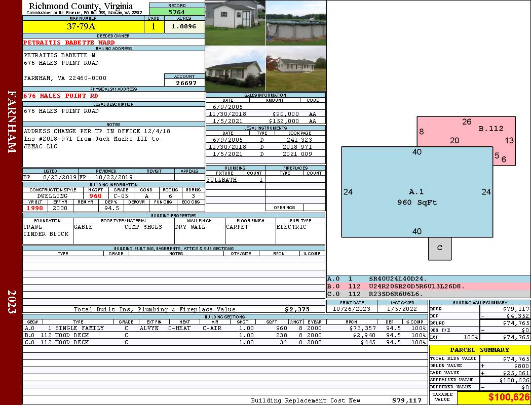The width and height of the screenshot is (532, 405).
Task: Open the front house photo thumbnail
Action: click(236, 69)
